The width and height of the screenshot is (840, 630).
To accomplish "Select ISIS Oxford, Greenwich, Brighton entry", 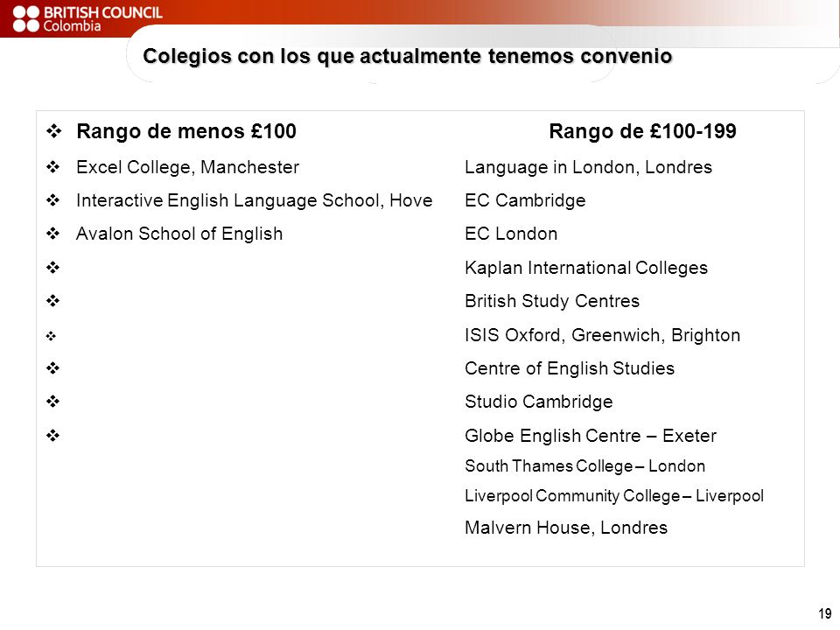I will coord(602,335).
